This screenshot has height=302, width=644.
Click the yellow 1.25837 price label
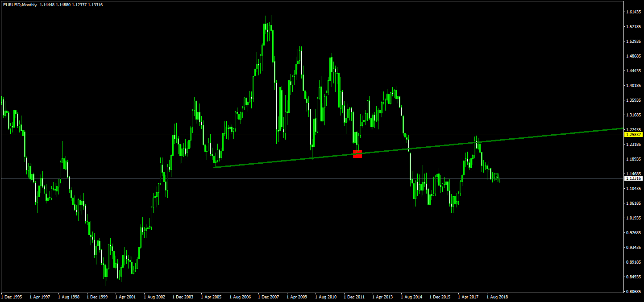point(633,134)
